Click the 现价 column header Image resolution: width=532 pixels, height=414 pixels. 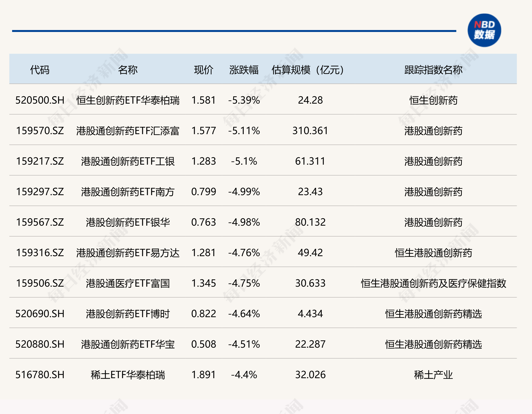(x=204, y=70)
